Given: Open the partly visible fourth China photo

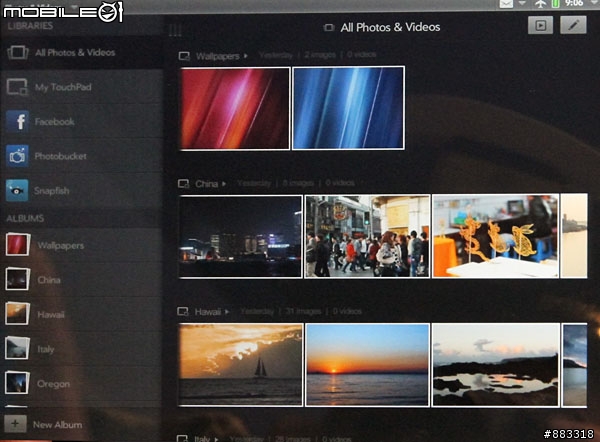Looking at the screenshot, I should [x=574, y=236].
